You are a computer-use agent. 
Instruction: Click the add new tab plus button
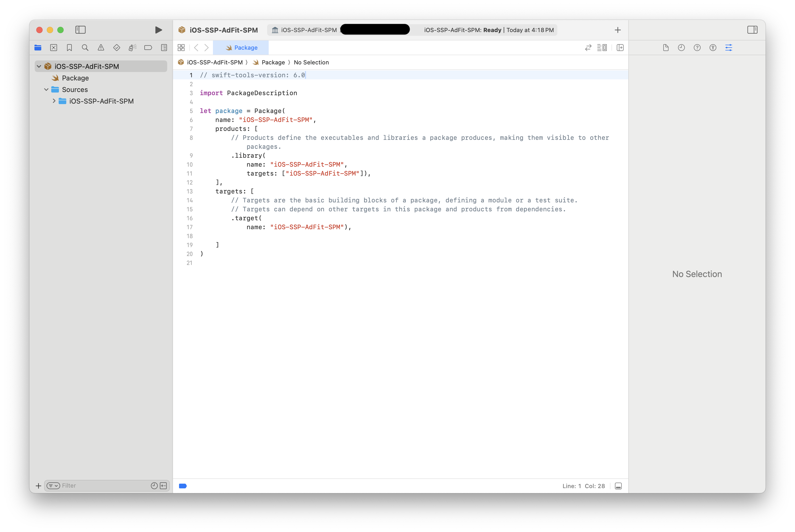coord(618,30)
